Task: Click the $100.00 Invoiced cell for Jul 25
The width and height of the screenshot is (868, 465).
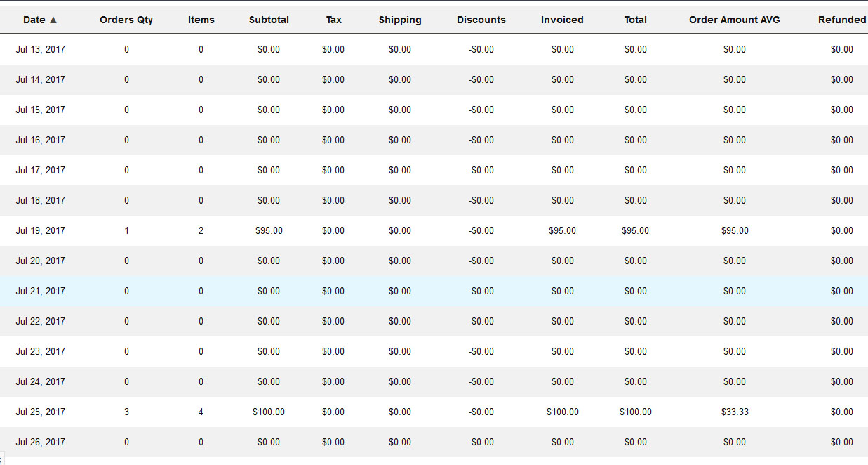Action: point(562,412)
